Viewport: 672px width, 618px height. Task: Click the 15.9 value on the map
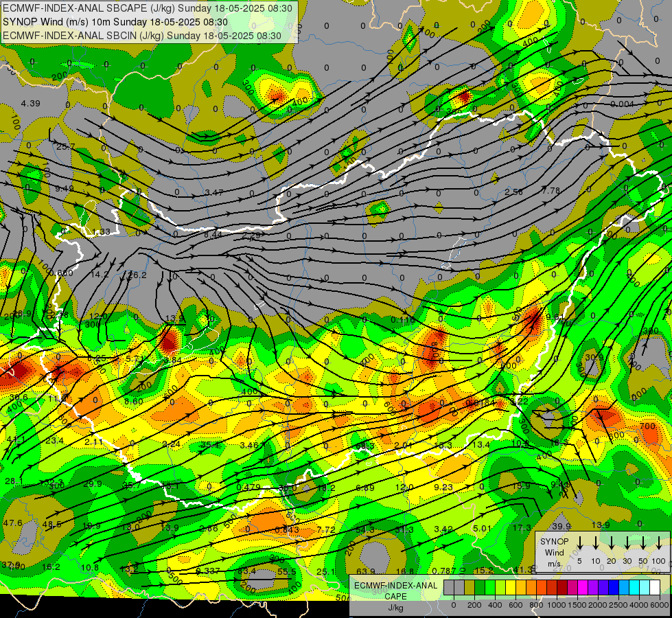(x=521, y=486)
